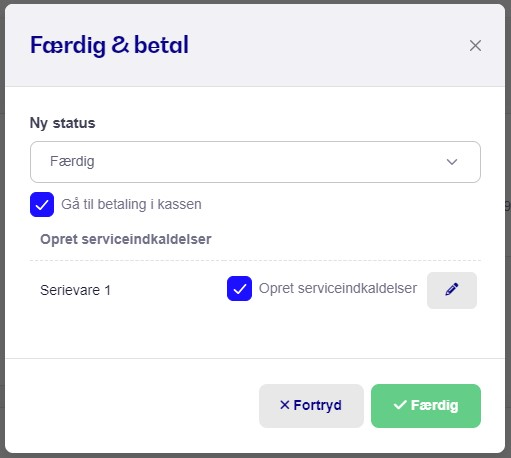Open the Ny status dropdown field
Viewport: 511px width, 458px height.
tap(255, 162)
